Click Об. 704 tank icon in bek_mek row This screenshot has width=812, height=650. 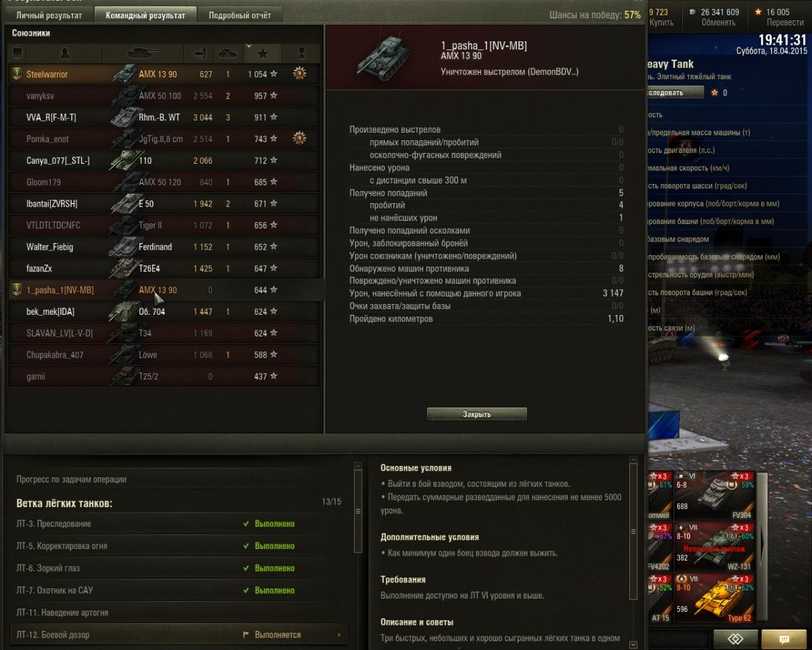(x=125, y=311)
